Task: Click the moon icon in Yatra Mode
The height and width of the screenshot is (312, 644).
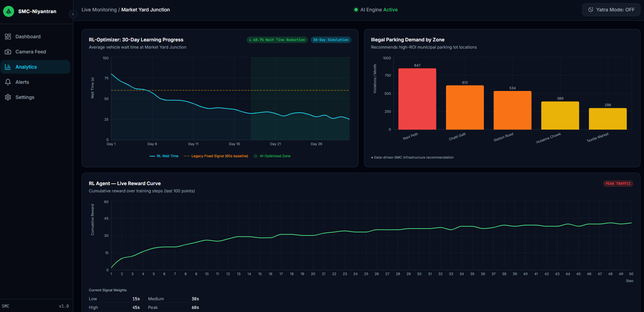Action: (x=591, y=10)
